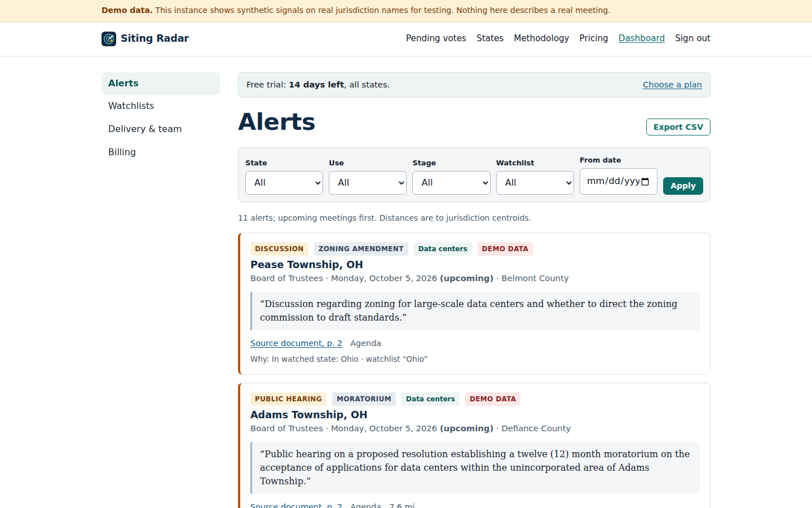812x508 pixels.
Task: Open the From date calendar picker icon
Action: [x=645, y=182]
